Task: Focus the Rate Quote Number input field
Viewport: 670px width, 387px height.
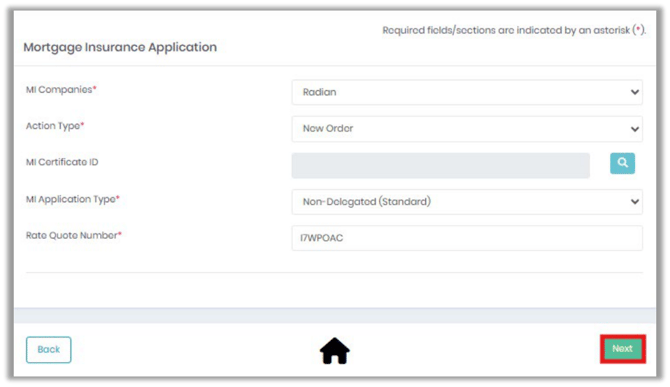Action: [467, 238]
